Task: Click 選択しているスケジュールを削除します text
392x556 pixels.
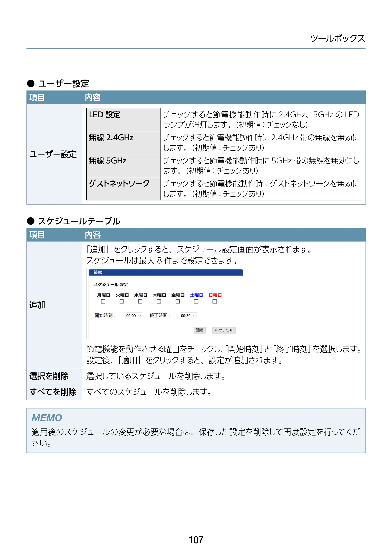Action: (156, 376)
